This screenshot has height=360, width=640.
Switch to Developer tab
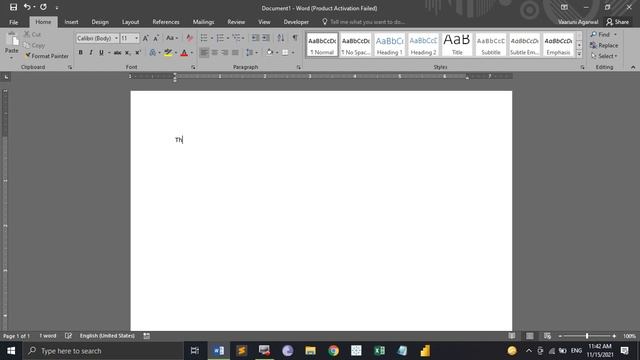tap(296, 22)
